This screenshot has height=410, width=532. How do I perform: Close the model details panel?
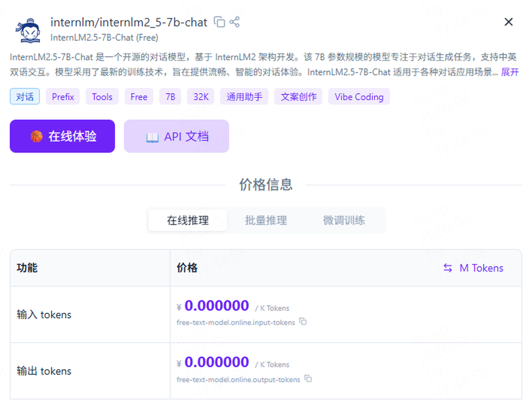508,22
